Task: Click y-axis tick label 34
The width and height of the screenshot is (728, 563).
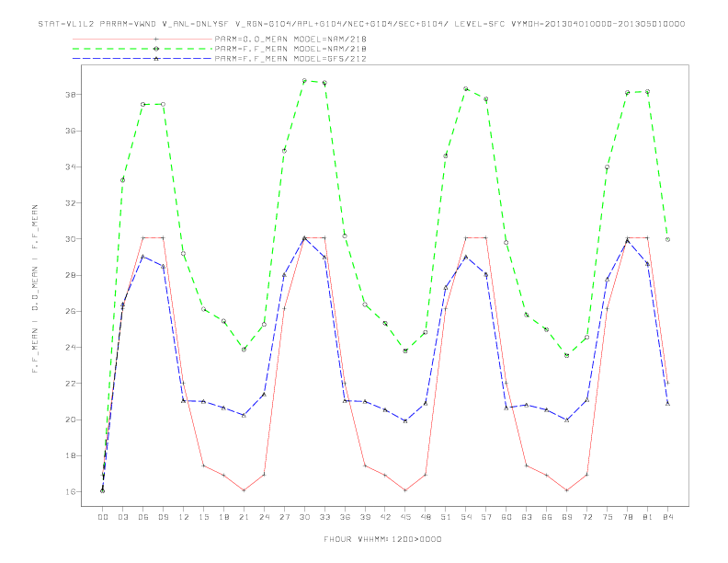Action: [72, 167]
